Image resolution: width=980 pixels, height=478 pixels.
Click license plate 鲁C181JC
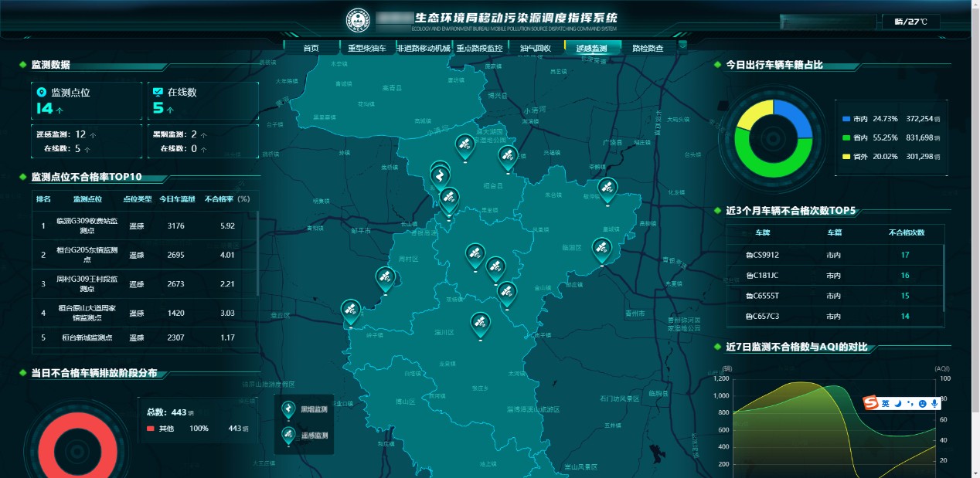tap(762, 276)
